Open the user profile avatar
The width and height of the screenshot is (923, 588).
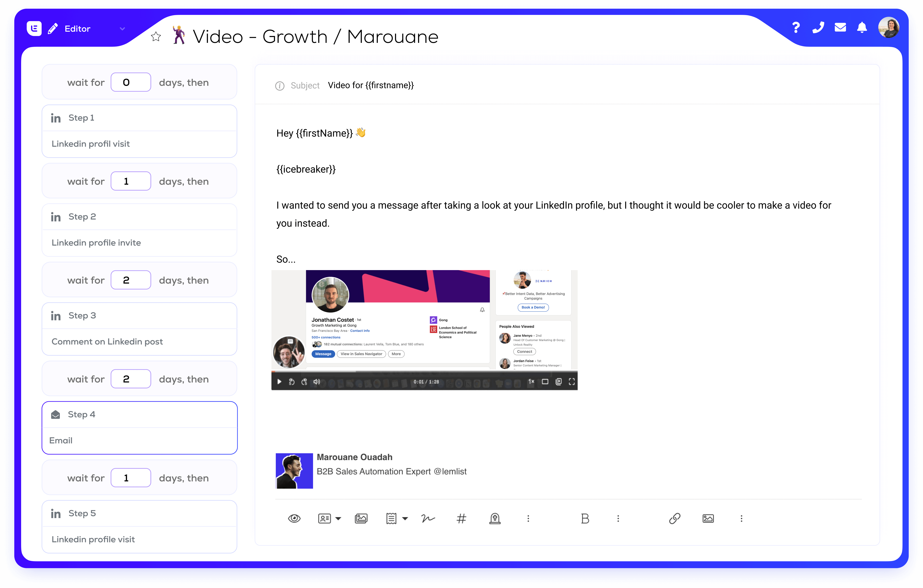tap(888, 28)
